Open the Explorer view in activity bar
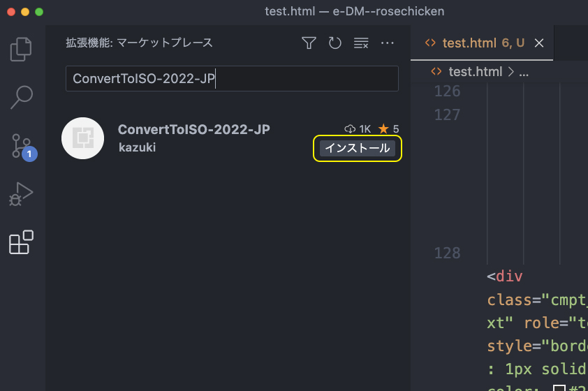The image size is (588, 391). 21,49
